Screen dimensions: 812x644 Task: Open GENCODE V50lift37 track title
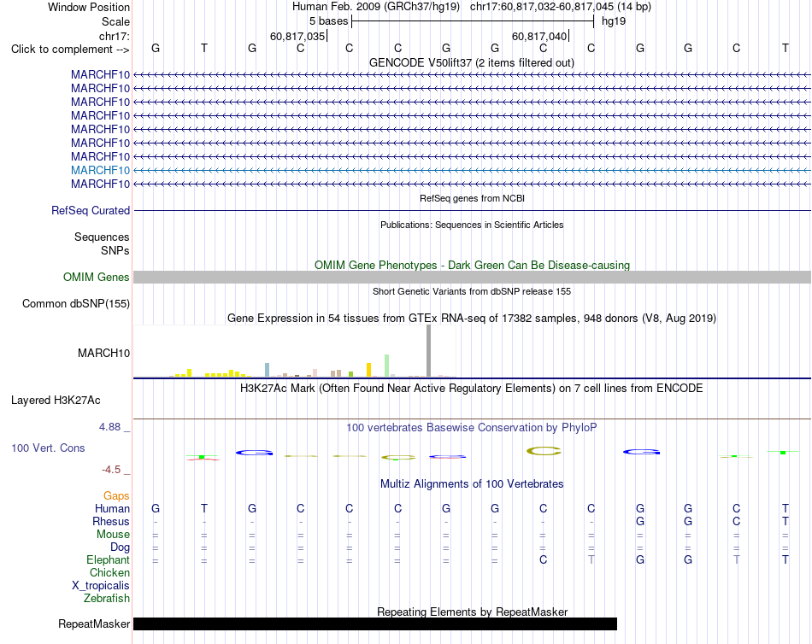point(472,62)
